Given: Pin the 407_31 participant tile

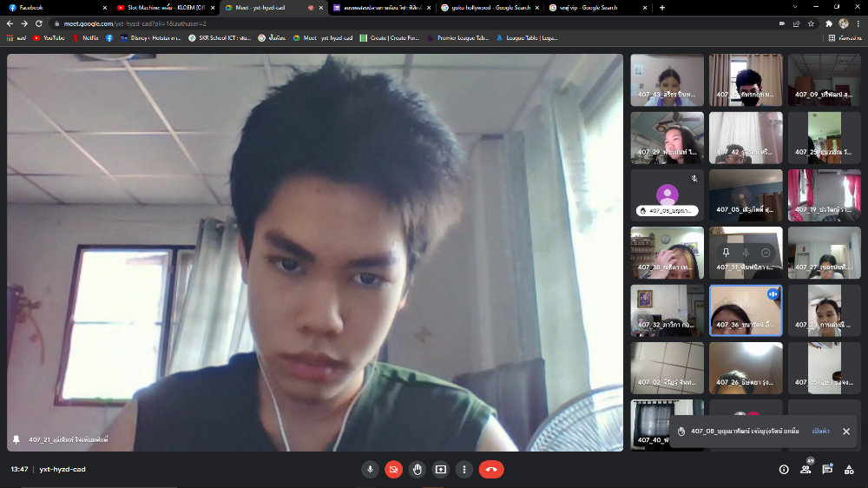Looking at the screenshot, I should click(727, 252).
